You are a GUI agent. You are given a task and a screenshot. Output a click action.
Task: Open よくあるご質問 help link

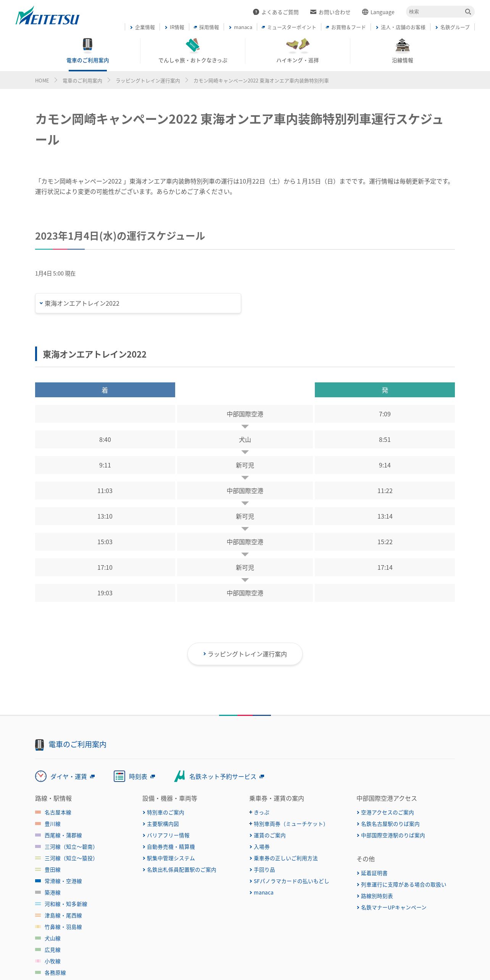(276, 12)
